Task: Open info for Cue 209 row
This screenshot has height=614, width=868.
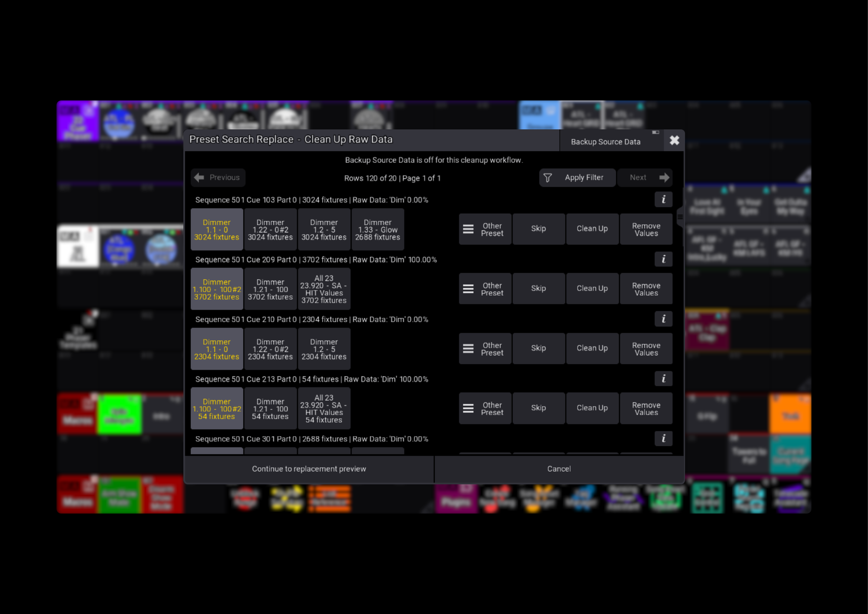Action: click(x=663, y=259)
